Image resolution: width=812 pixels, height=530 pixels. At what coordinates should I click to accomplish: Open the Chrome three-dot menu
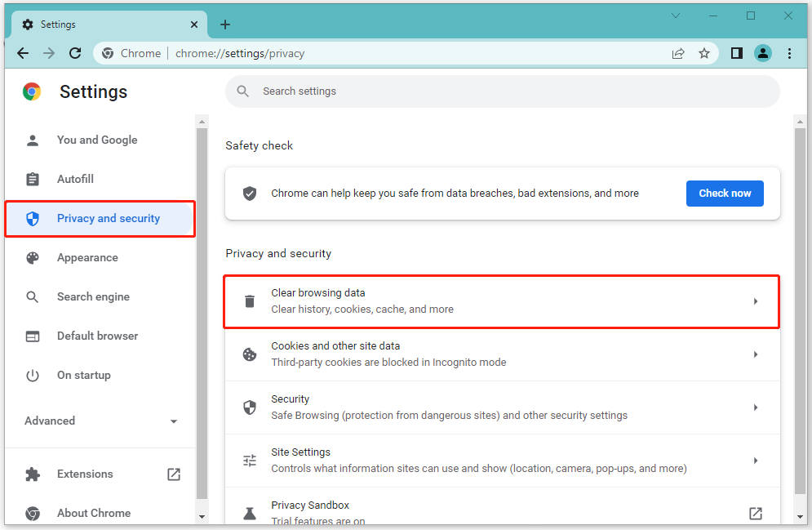[x=789, y=52]
